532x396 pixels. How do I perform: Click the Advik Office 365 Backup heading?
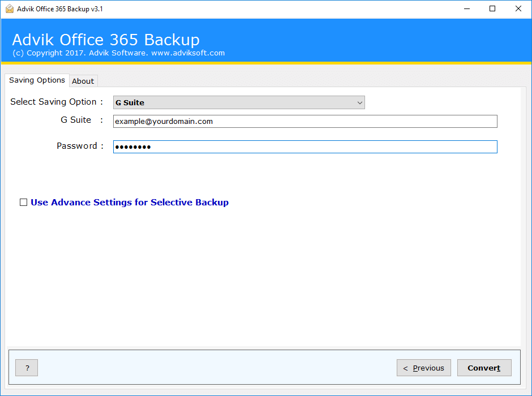pyautogui.click(x=106, y=40)
